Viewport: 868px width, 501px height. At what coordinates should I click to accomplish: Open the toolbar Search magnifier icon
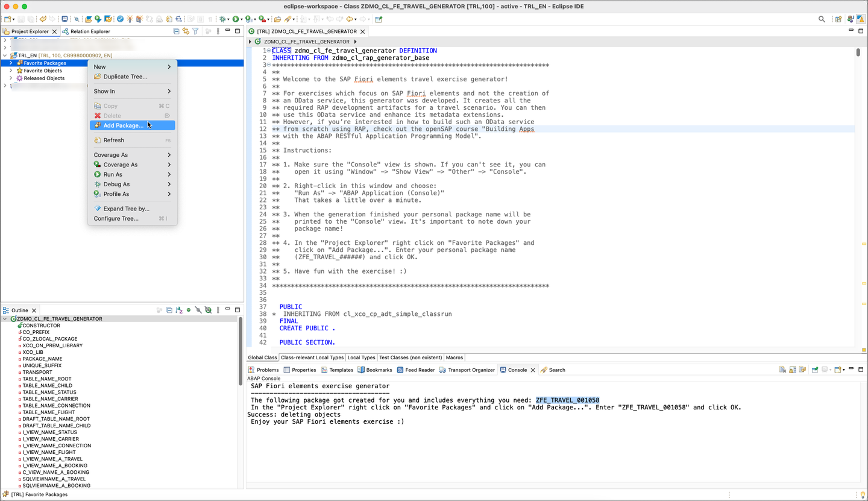coord(822,19)
